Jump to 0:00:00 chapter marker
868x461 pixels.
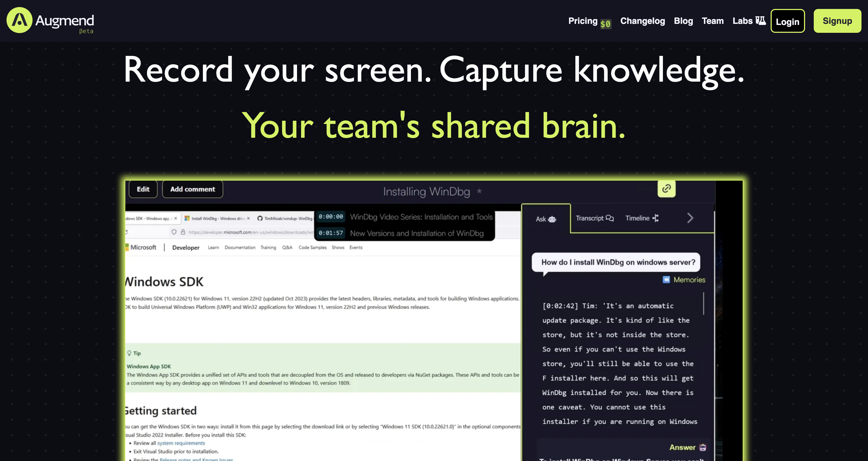point(331,217)
